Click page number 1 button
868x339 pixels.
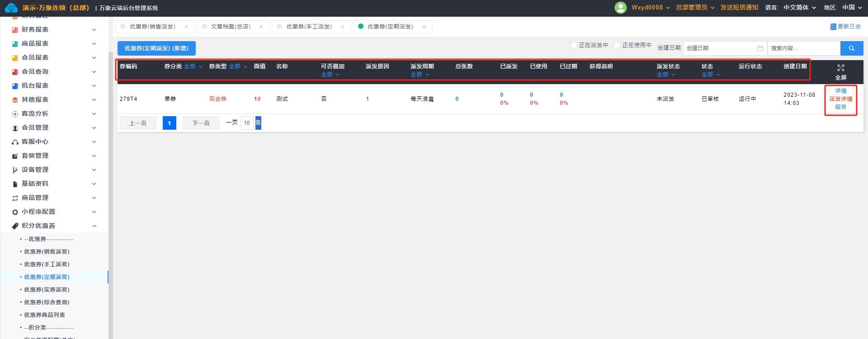click(169, 123)
